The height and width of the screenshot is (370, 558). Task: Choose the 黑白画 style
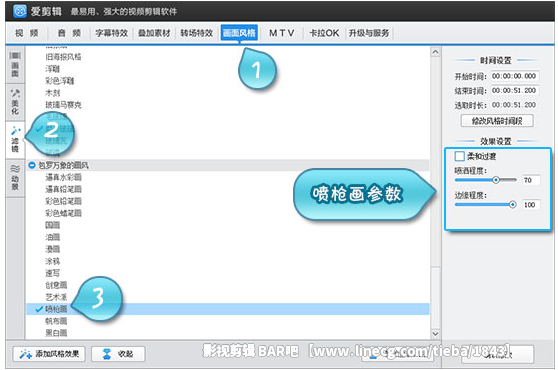56,333
